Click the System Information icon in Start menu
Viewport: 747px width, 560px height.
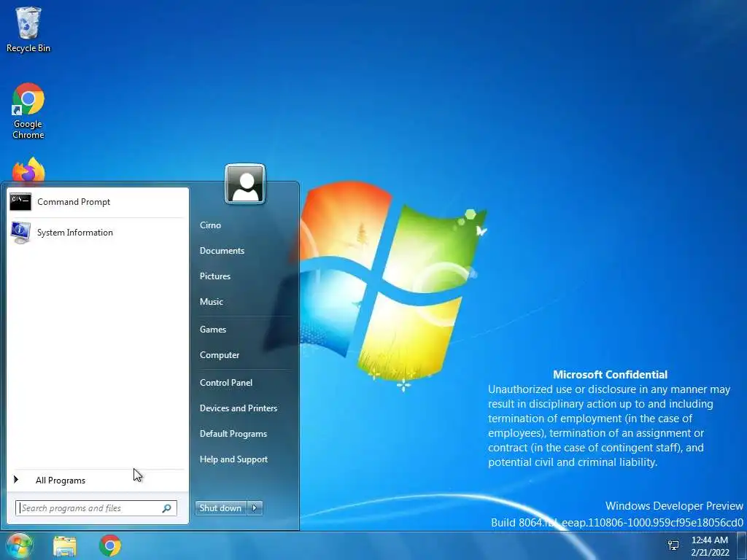[20, 233]
